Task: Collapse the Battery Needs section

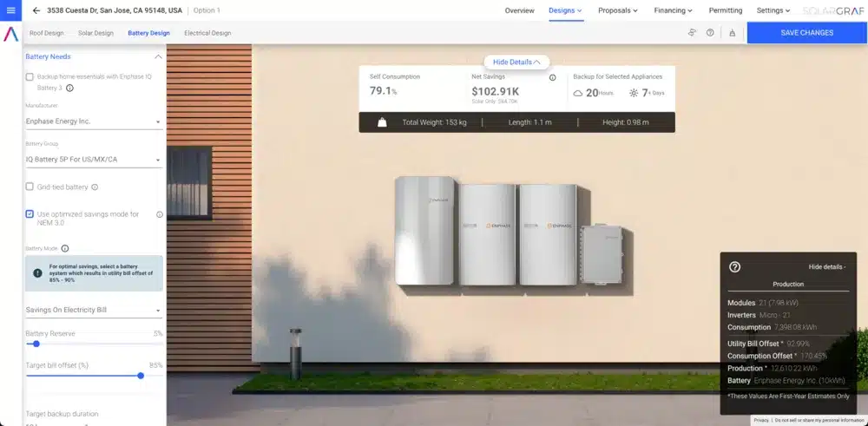Action: (158, 56)
